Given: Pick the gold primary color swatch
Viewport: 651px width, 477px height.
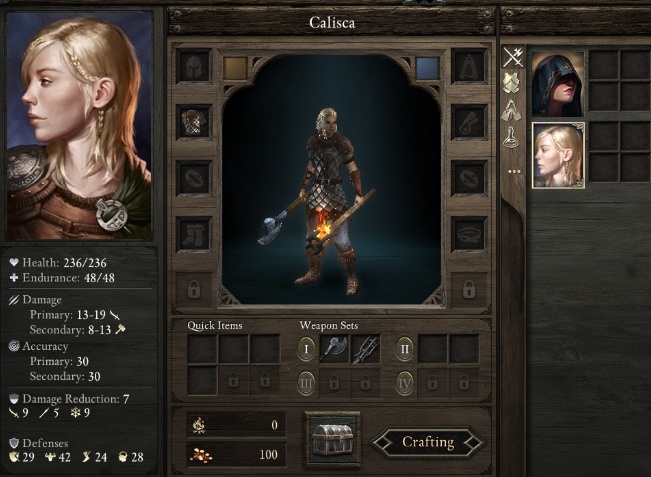Looking at the screenshot, I should 235,68.
